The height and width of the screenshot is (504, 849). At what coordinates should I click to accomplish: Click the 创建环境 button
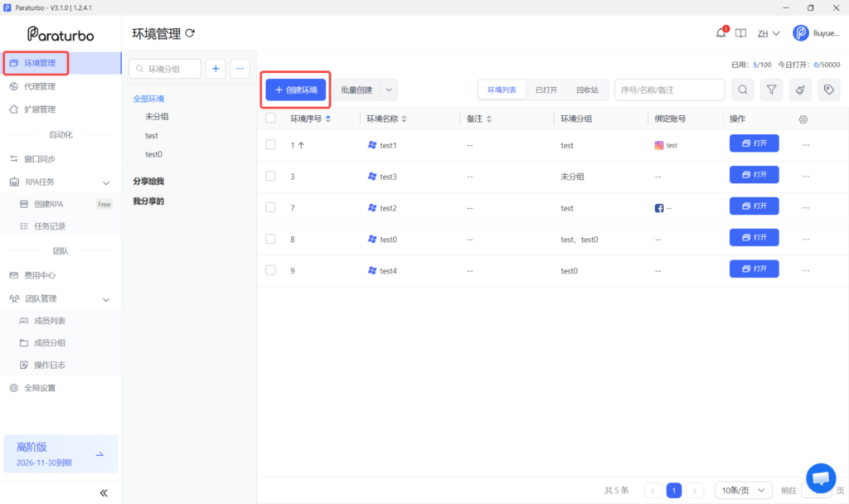(296, 90)
